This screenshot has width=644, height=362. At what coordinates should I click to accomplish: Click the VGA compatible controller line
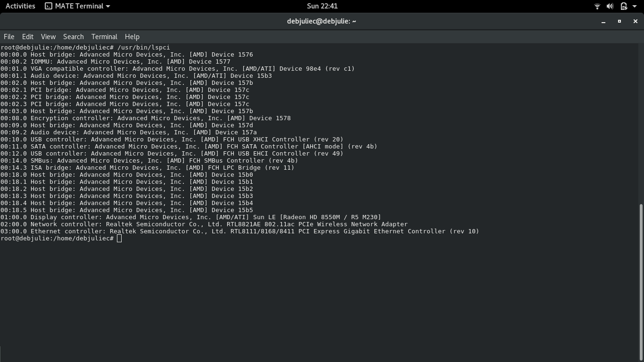(178, 69)
